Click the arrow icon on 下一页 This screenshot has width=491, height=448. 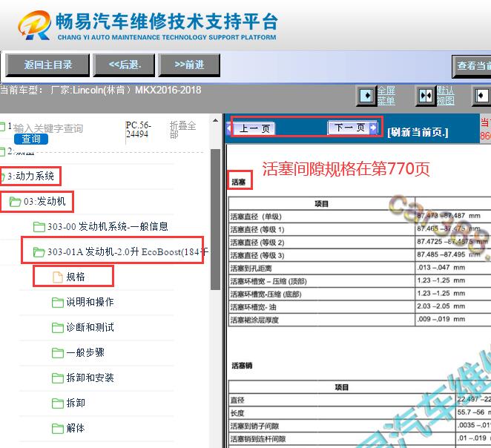[x=372, y=128]
